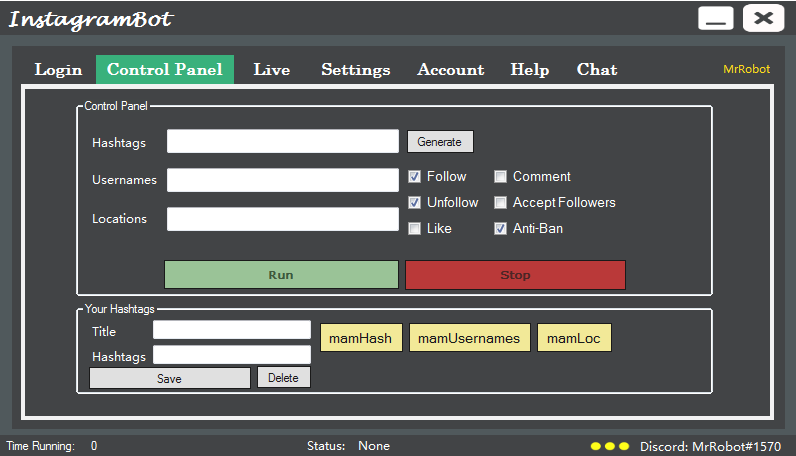This screenshot has height=456, width=796.
Task: Click the Title field under Your Hashtags
Action: pos(232,330)
